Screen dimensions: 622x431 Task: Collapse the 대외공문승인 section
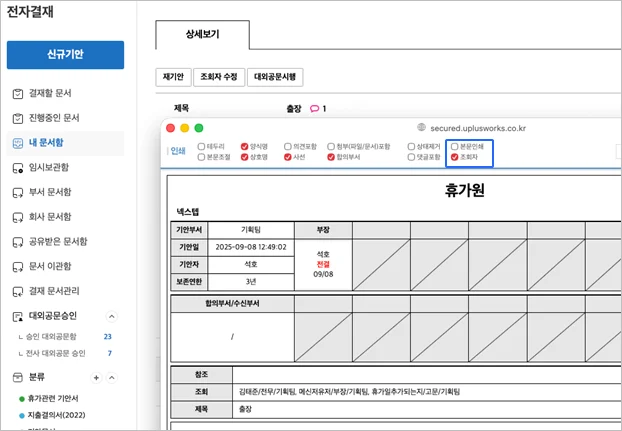(111, 316)
